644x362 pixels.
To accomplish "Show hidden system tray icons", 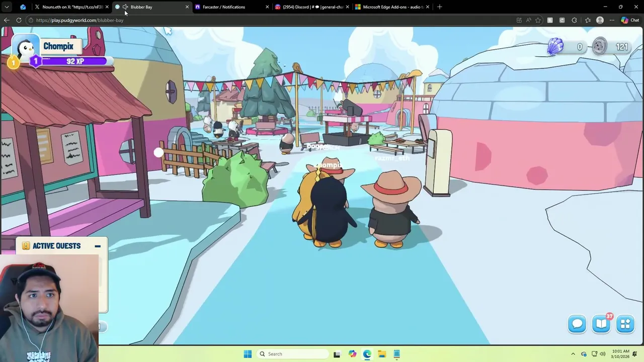I will 573,354.
